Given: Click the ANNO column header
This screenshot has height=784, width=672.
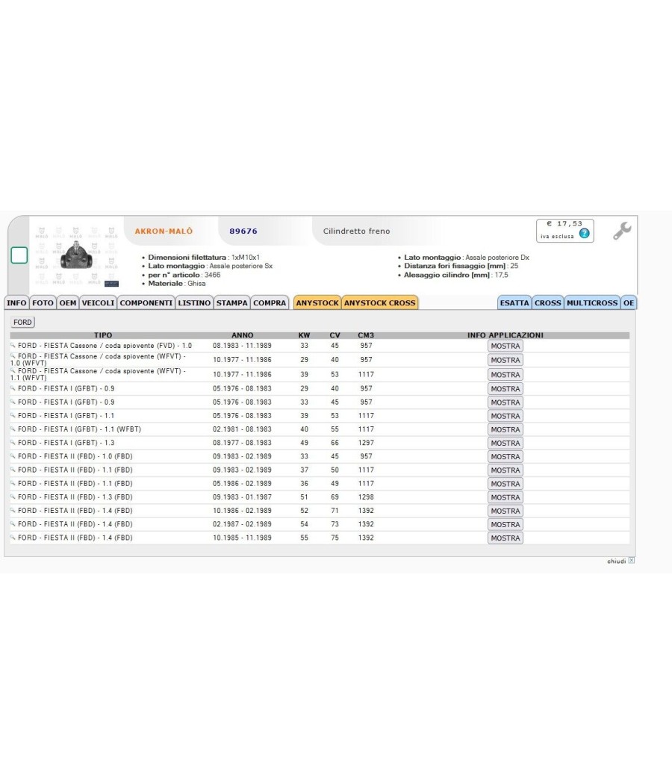Looking at the screenshot, I should point(243,335).
